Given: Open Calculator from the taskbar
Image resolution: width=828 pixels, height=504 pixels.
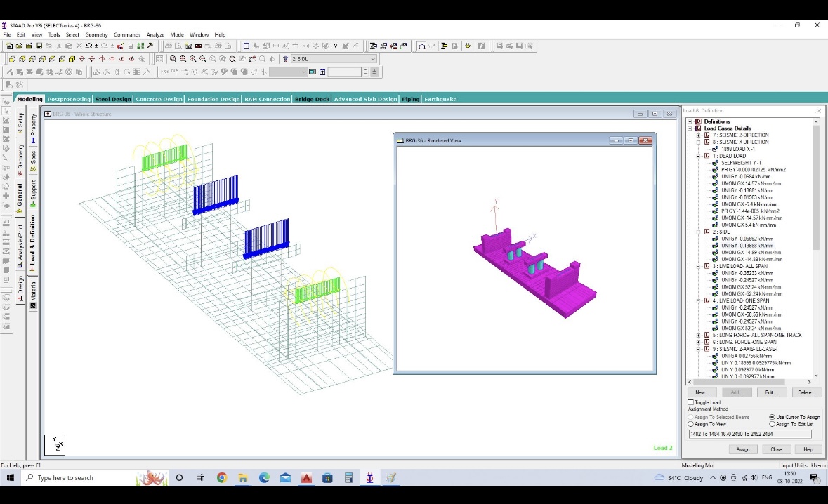Looking at the screenshot, I should [348, 478].
